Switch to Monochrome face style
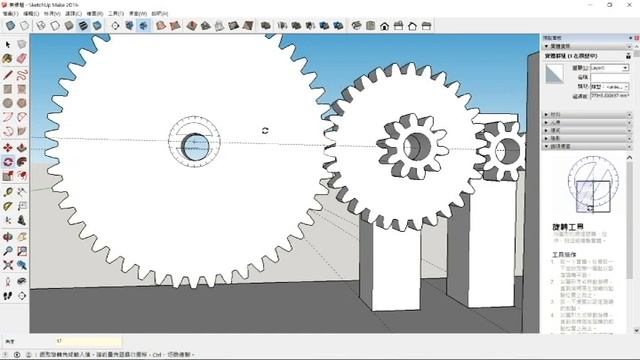 pos(97,26)
